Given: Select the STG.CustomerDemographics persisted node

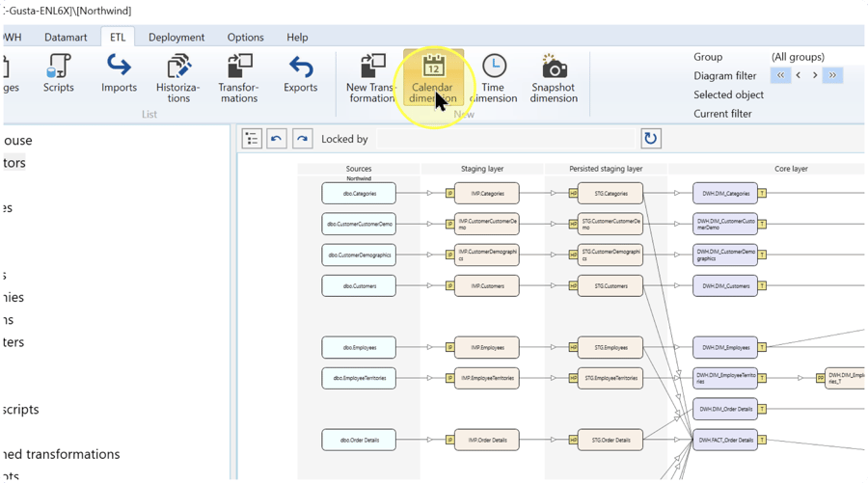Looking at the screenshot, I should 610,255.
